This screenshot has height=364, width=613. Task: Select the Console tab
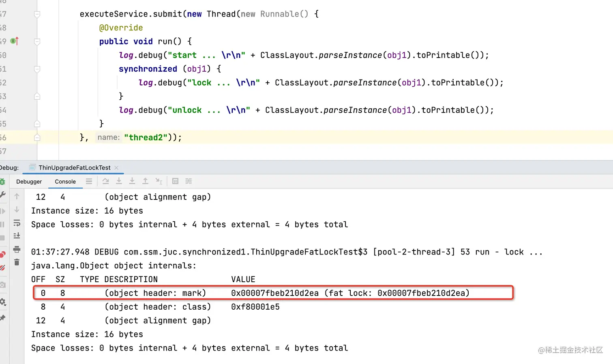(65, 182)
